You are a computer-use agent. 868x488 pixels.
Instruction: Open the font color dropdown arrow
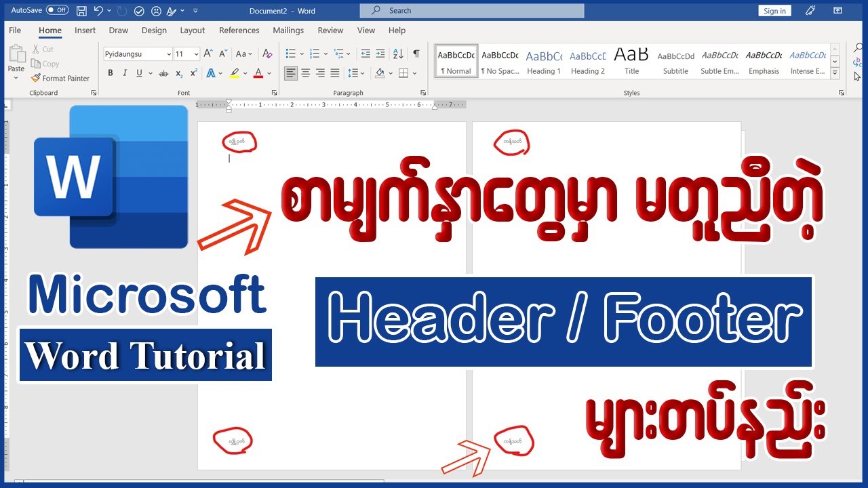pos(269,73)
